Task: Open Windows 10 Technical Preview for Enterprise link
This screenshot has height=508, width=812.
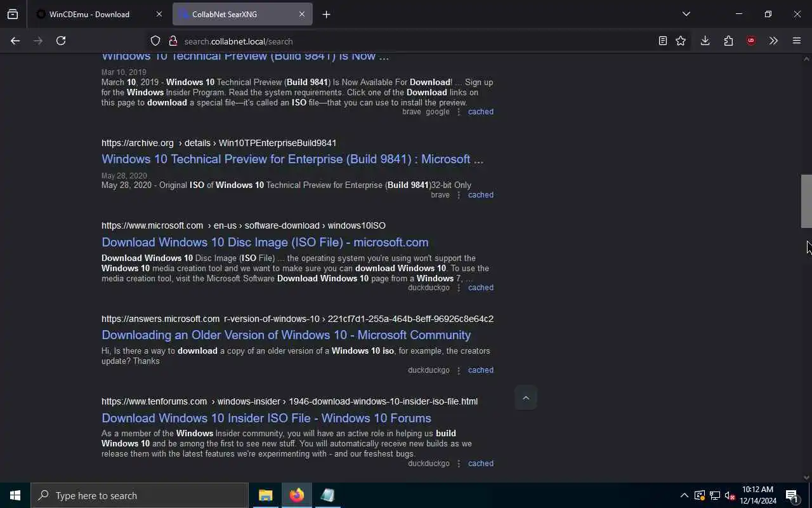Action: [292, 159]
